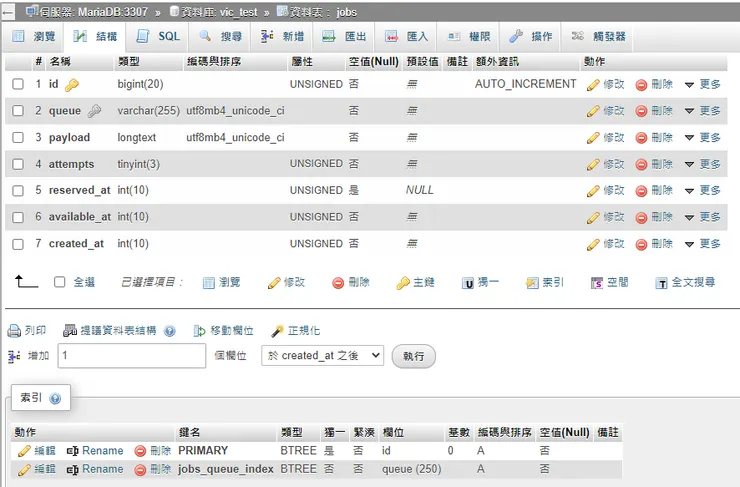Screen dimensions: 740x487
Task: Click the 執行 (Go) button
Action: coord(413,356)
